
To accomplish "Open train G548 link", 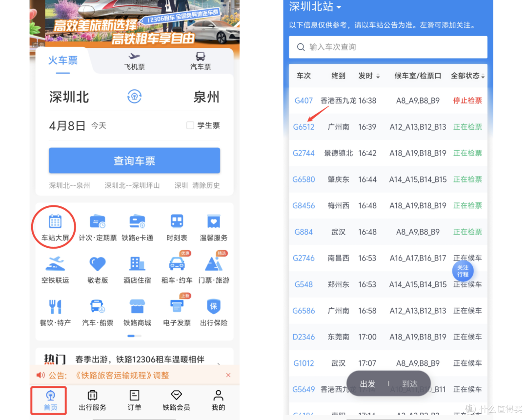I will [x=304, y=284].
